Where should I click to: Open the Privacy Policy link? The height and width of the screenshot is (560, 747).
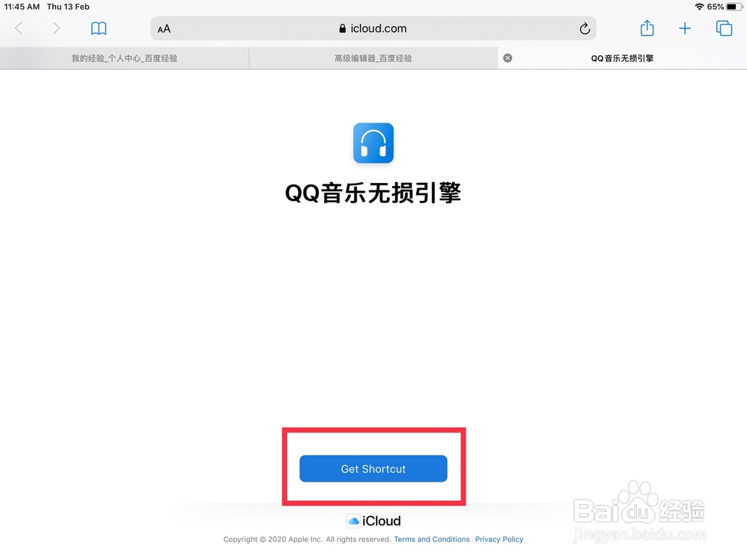(499, 539)
